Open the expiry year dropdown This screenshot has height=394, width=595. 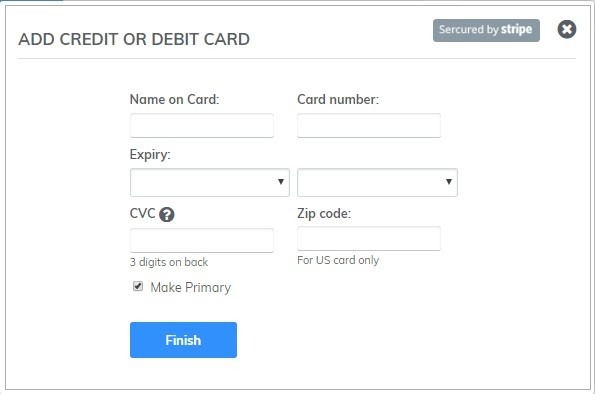pos(377,183)
